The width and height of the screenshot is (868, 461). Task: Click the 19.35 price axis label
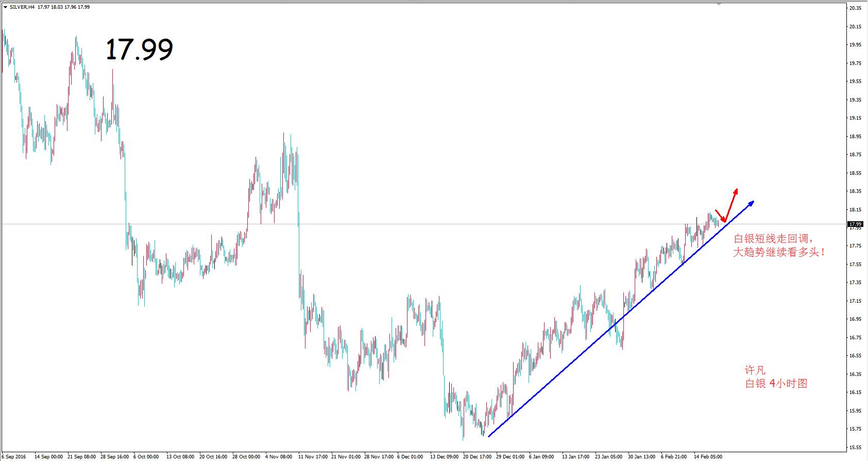coord(856,100)
